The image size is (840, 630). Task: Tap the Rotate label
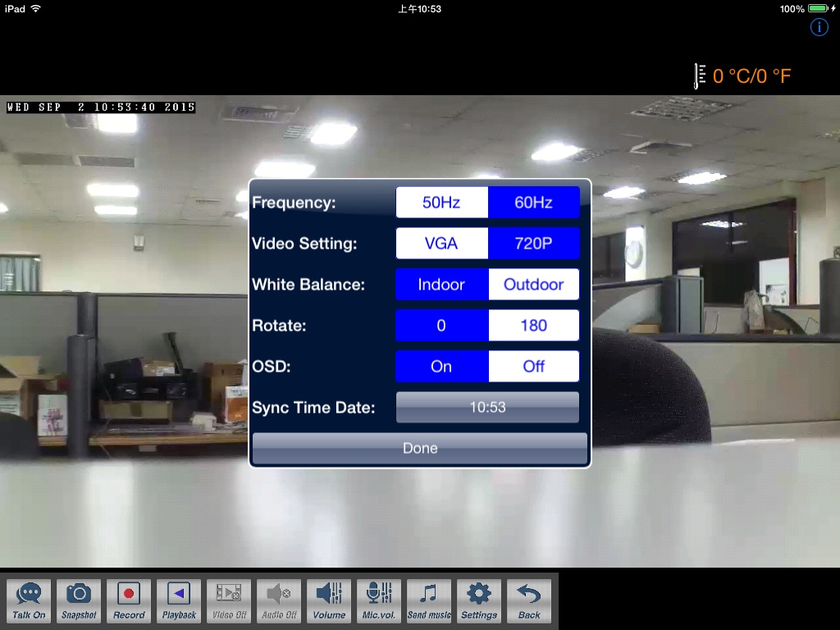[x=279, y=326]
